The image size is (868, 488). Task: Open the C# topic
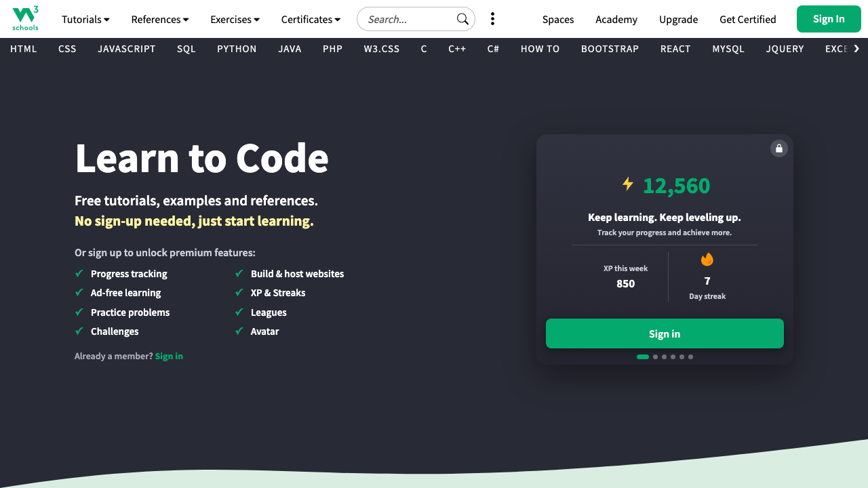point(493,49)
